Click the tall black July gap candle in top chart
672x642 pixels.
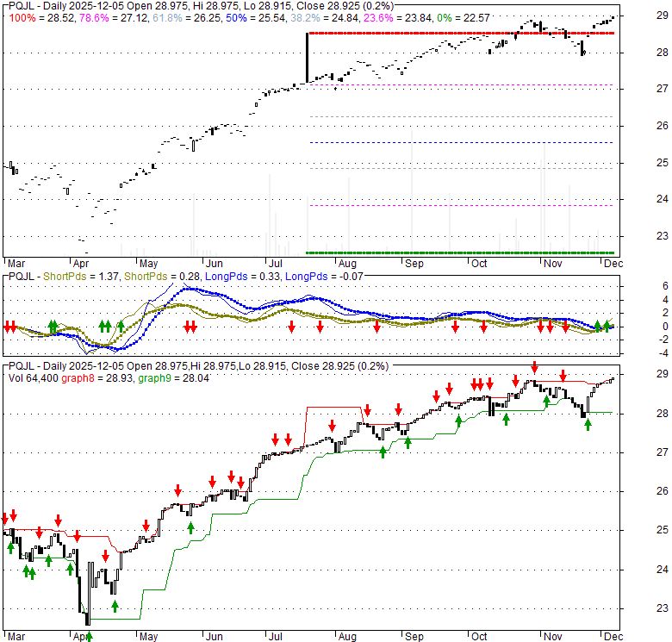coord(307,58)
